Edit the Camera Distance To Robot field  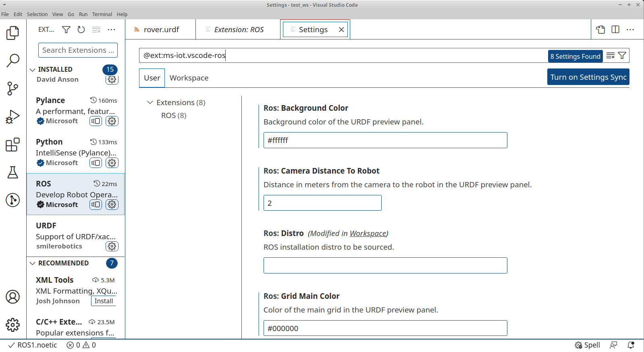pos(322,203)
